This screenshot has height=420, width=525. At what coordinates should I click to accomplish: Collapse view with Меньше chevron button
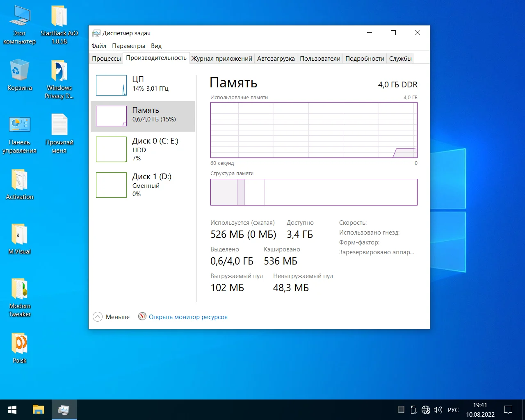[x=98, y=317]
